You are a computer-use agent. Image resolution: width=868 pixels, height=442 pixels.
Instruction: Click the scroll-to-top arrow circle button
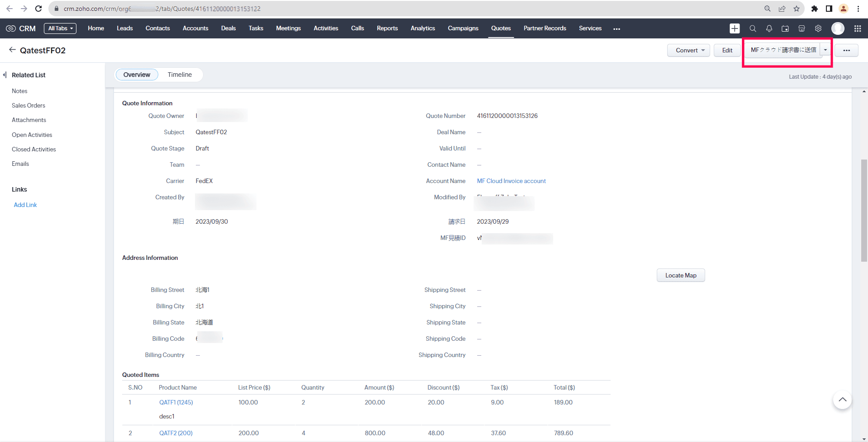[x=842, y=400]
